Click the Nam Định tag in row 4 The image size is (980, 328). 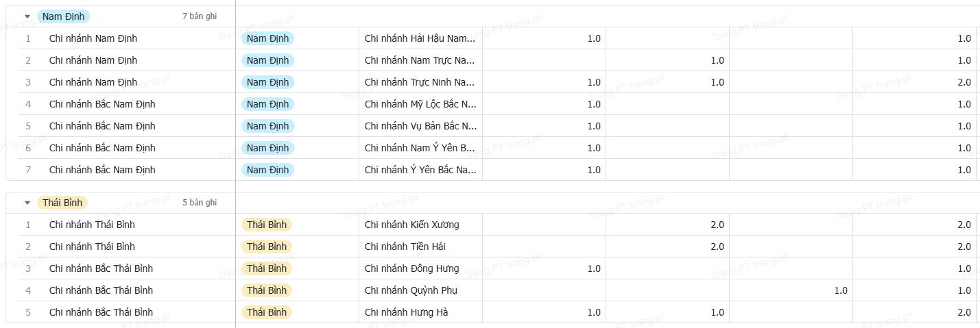[x=267, y=104]
